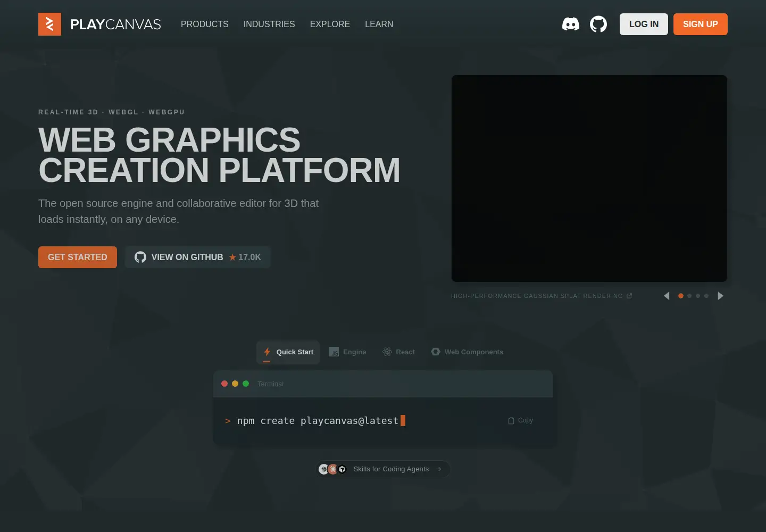Switch to the Engine tab
This screenshot has width=766, height=532.
tap(348, 352)
